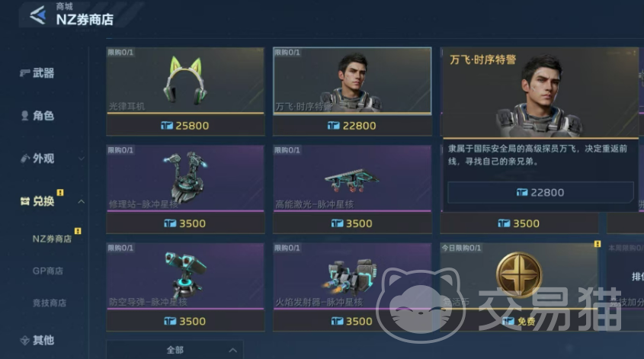Switch to the GP商店 tab
The width and height of the screenshot is (644, 359).
point(48,271)
